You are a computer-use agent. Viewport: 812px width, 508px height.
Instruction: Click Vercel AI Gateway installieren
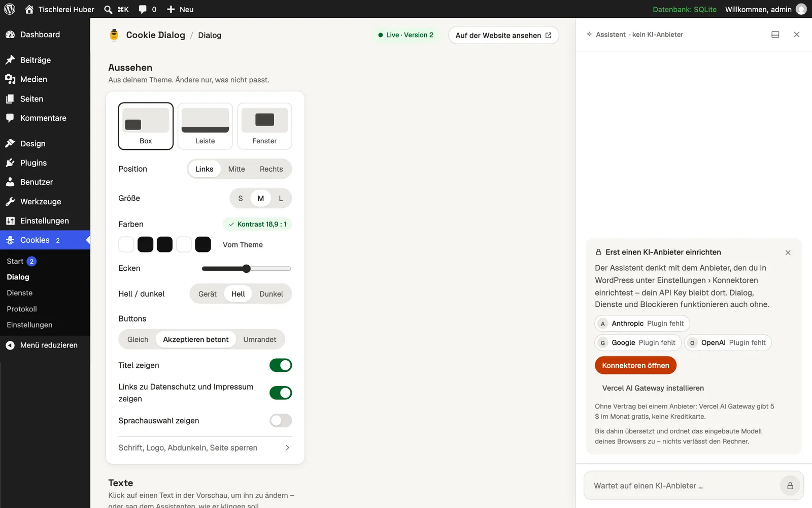click(x=653, y=388)
